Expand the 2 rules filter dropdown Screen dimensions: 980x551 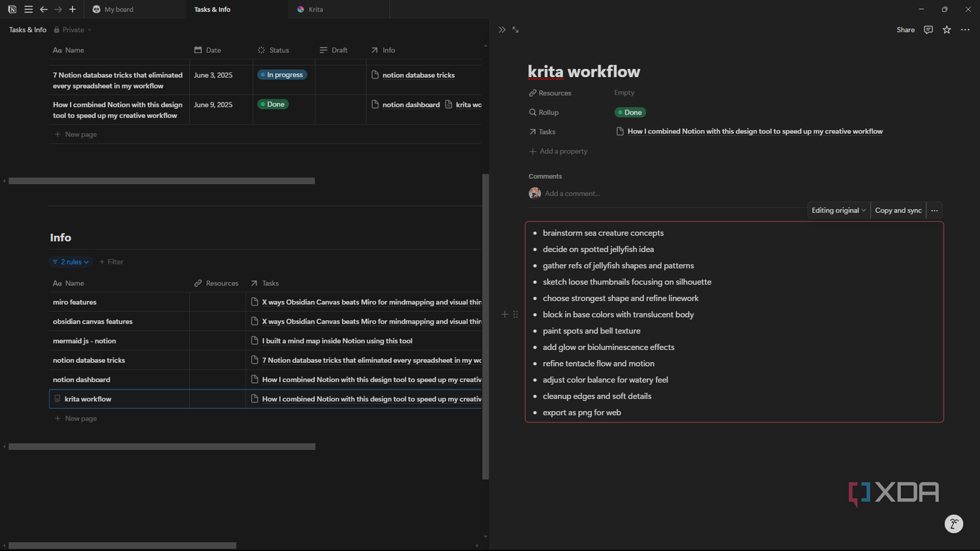pyautogui.click(x=71, y=262)
